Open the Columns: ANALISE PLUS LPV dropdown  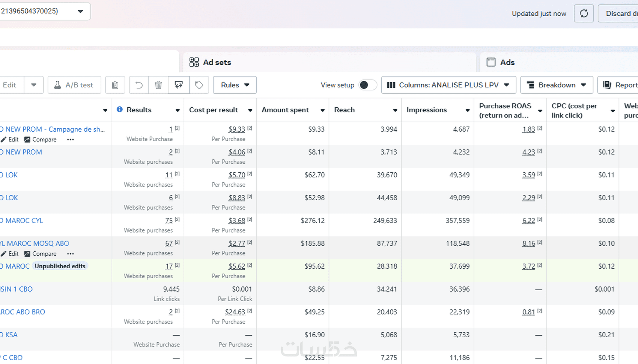[x=448, y=85]
